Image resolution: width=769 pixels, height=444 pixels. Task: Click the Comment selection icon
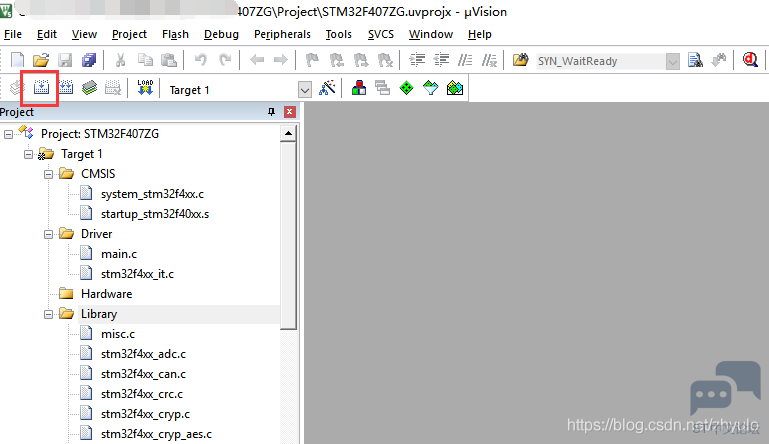pyautogui.click(x=465, y=60)
